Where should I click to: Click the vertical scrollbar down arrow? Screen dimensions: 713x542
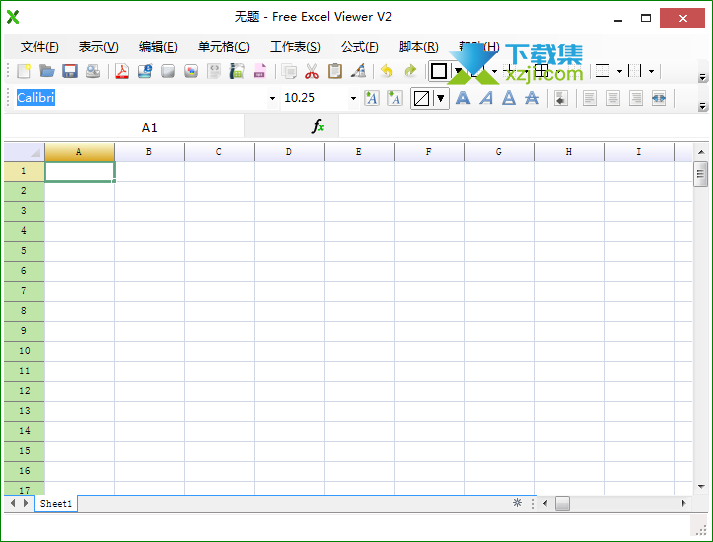tap(701, 487)
